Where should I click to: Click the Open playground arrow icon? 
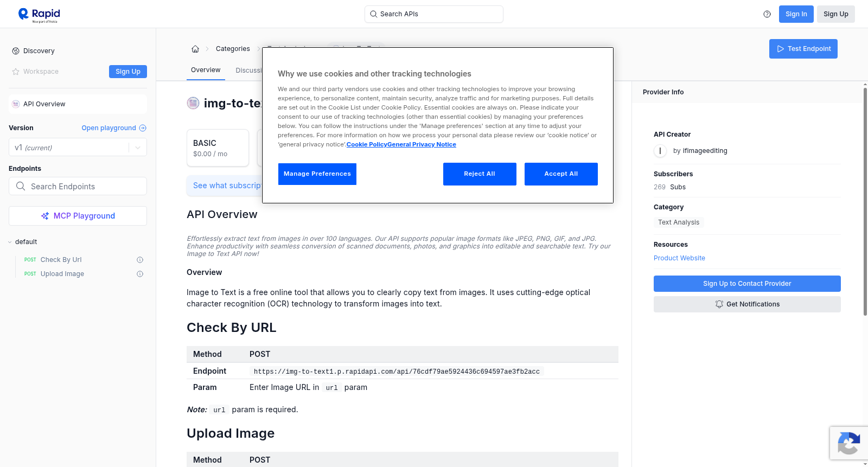[143, 128]
